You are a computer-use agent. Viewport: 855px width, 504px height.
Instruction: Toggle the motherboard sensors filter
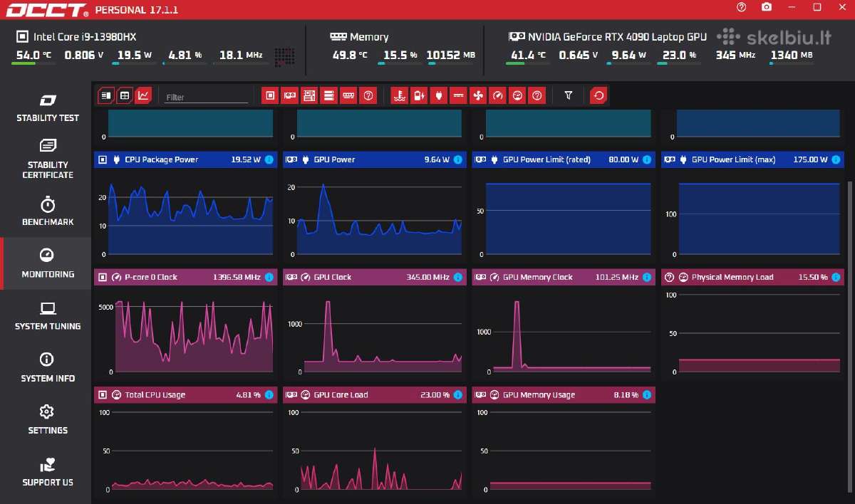309,95
